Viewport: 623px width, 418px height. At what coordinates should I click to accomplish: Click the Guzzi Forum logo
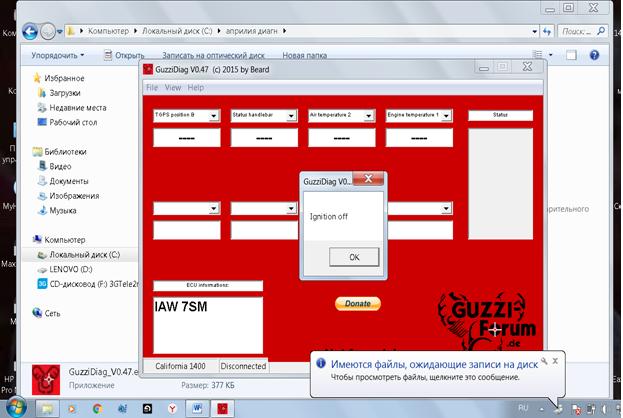[487, 320]
